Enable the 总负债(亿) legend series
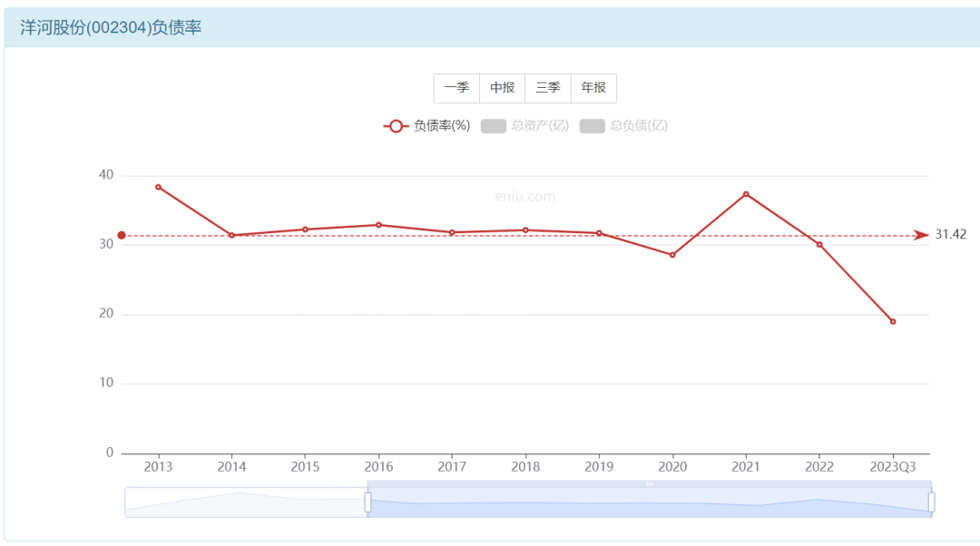The width and height of the screenshot is (980, 546). (x=623, y=126)
